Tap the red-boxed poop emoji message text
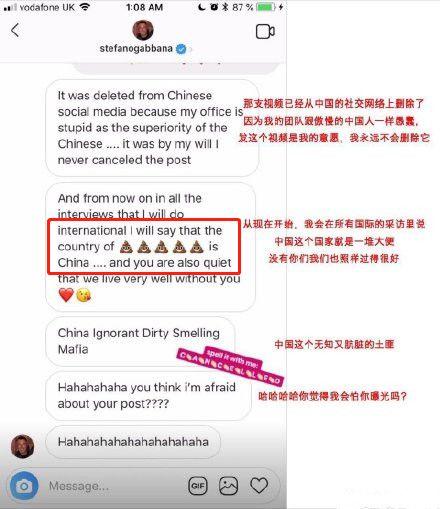 point(144,246)
